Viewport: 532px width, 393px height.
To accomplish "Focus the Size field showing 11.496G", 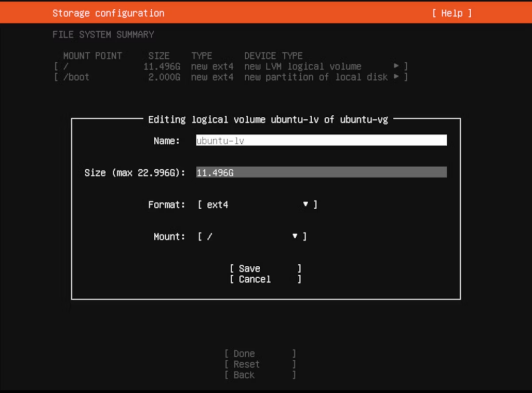I will 321,172.
